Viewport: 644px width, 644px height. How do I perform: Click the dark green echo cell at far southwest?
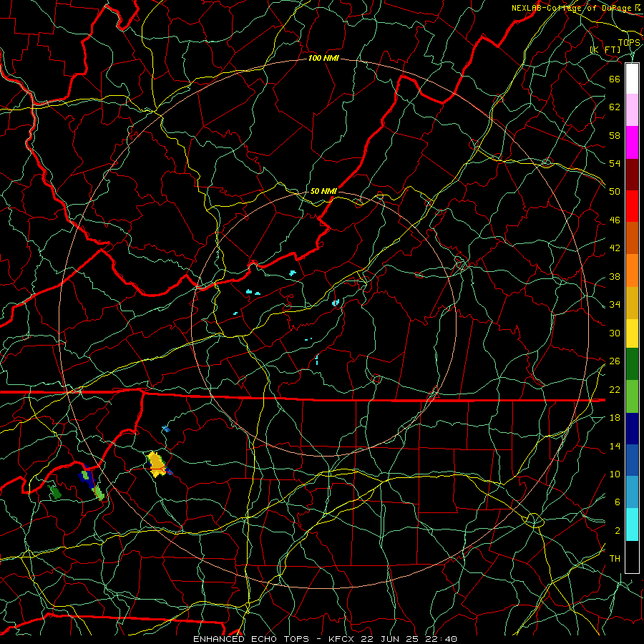click(54, 492)
